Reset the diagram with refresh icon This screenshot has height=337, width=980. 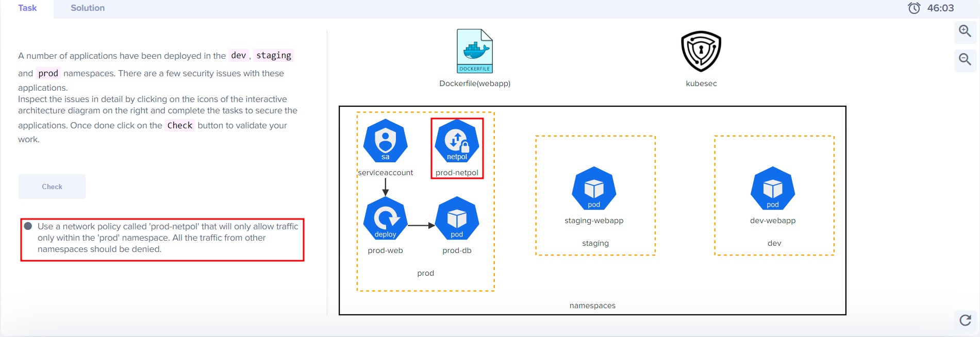966,321
